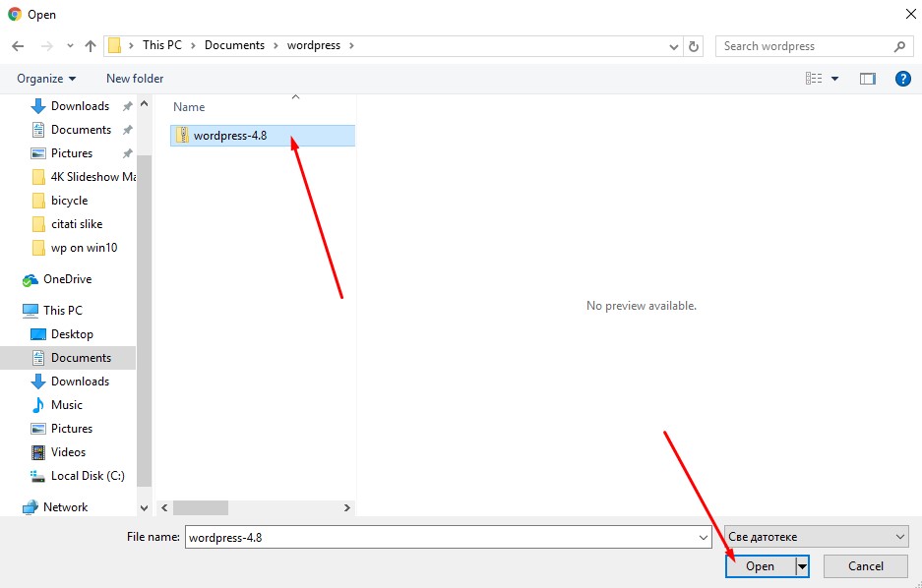Click the file list horizontal scrollbar thumb
Screen dimensions: 922x588
pos(201,507)
